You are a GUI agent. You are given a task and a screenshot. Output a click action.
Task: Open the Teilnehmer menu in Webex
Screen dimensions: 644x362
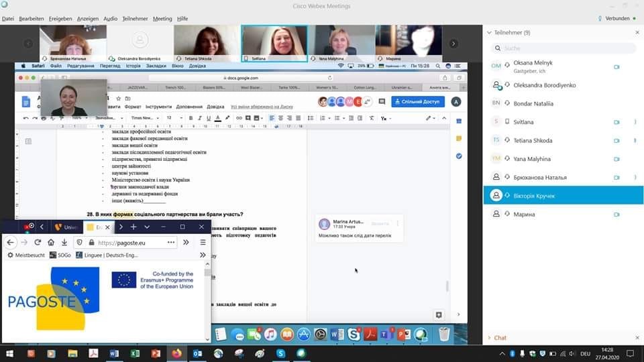click(x=135, y=19)
